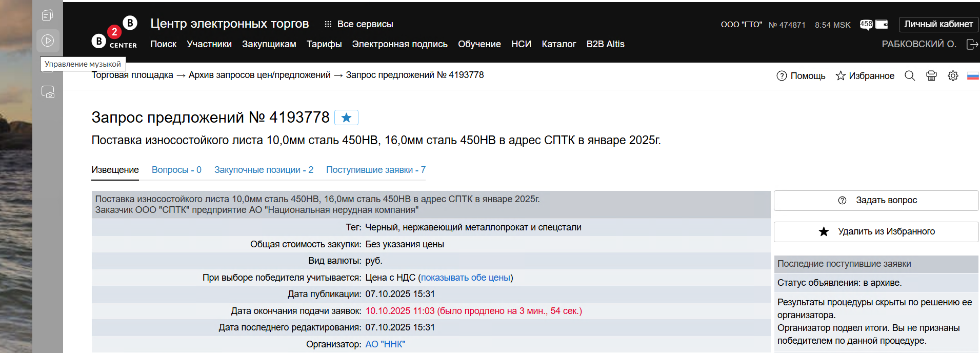980x353 pixels.
Task: Open organizer link АО "ННК"
Action: tap(385, 344)
